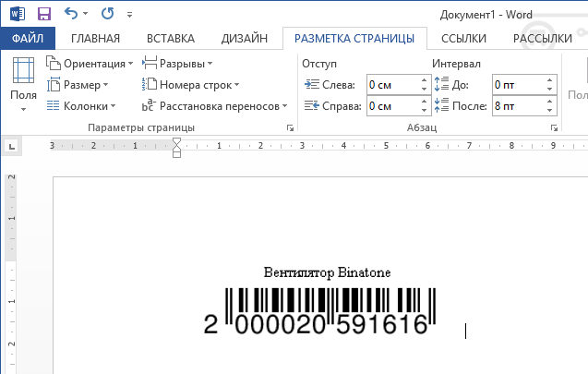
Task: Switch to the ДИЗАЙН tab
Action: point(245,38)
